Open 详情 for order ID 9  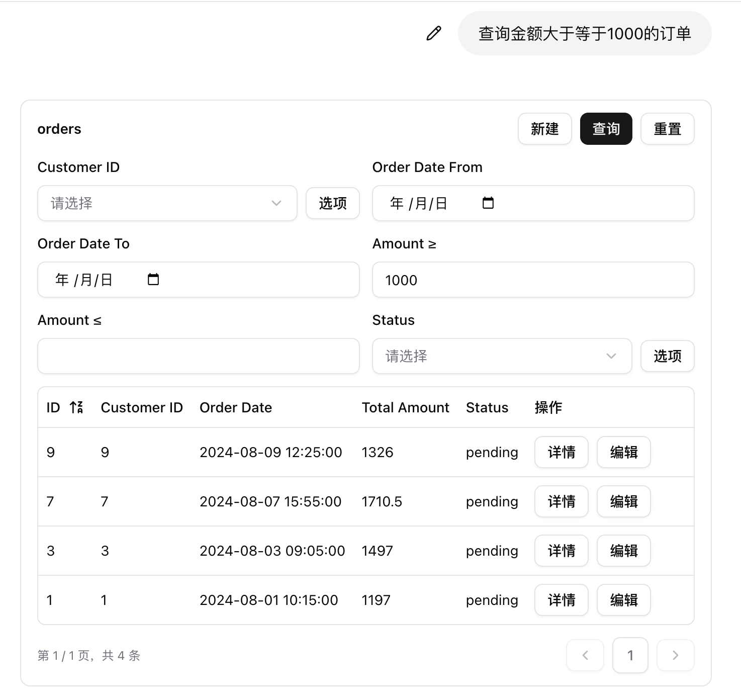pos(561,452)
